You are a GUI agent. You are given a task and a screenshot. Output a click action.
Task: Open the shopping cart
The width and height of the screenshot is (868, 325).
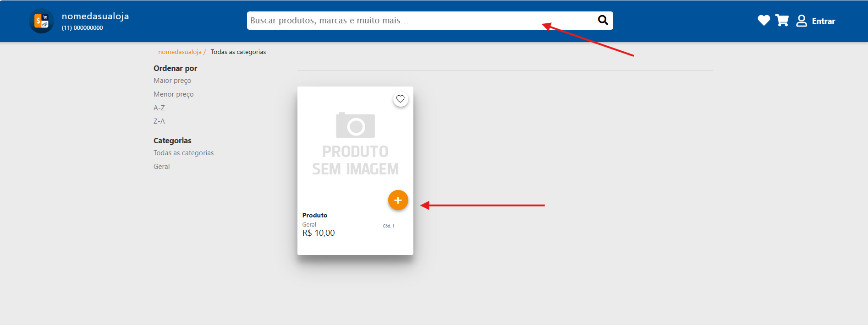(782, 20)
